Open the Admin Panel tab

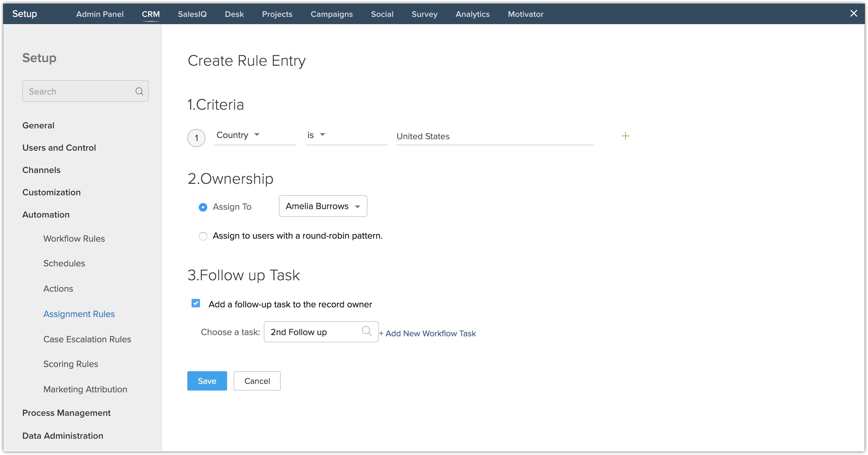click(100, 14)
